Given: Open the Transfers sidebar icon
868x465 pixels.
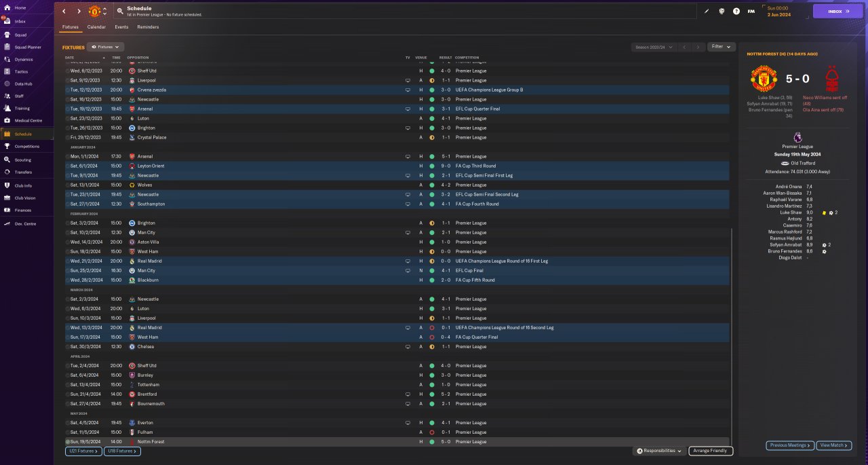Looking at the screenshot, I should coord(7,172).
